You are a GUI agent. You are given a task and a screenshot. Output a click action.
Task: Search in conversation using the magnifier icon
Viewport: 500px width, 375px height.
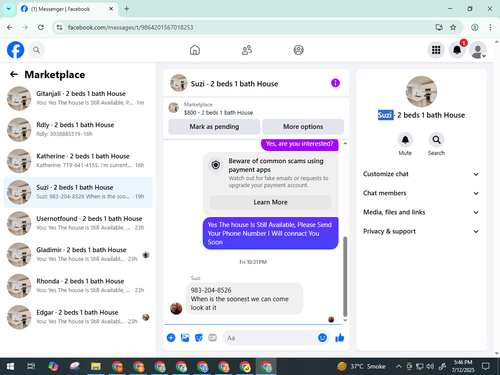[x=436, y=140]
